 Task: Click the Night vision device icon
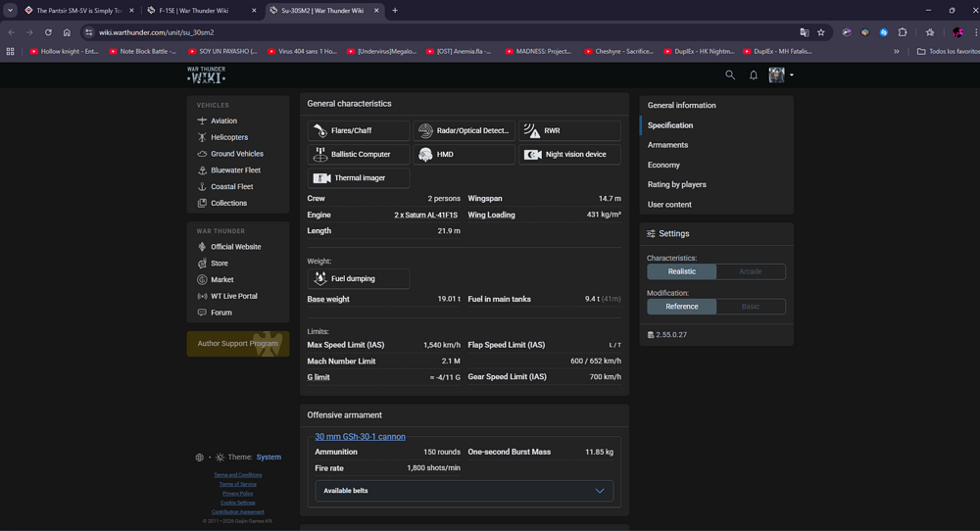tap(533, 155)
